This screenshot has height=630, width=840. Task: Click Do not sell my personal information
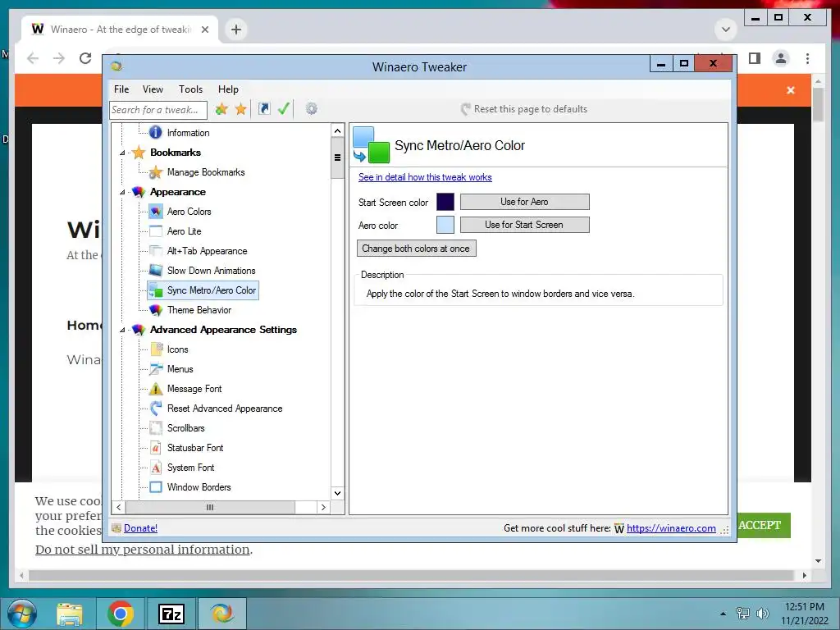pos(143,550)
